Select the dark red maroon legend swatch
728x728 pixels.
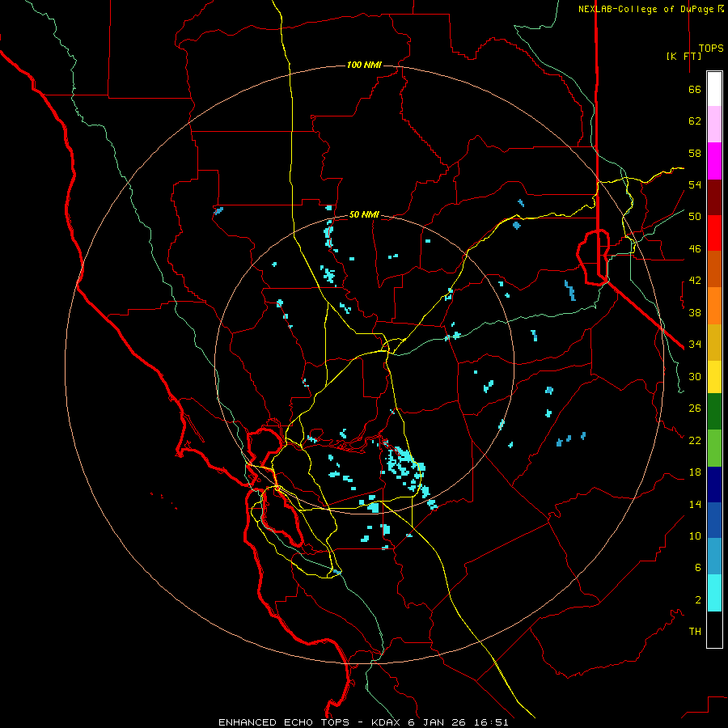point(714,197)
